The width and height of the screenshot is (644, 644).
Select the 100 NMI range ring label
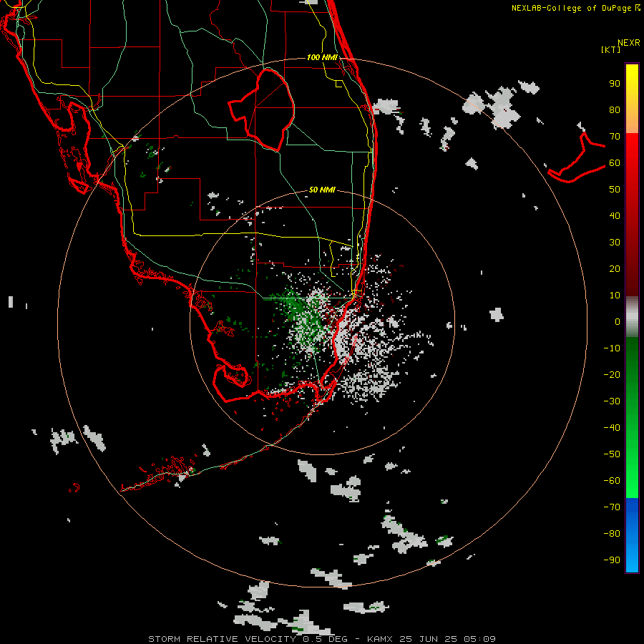click(322, 57)
